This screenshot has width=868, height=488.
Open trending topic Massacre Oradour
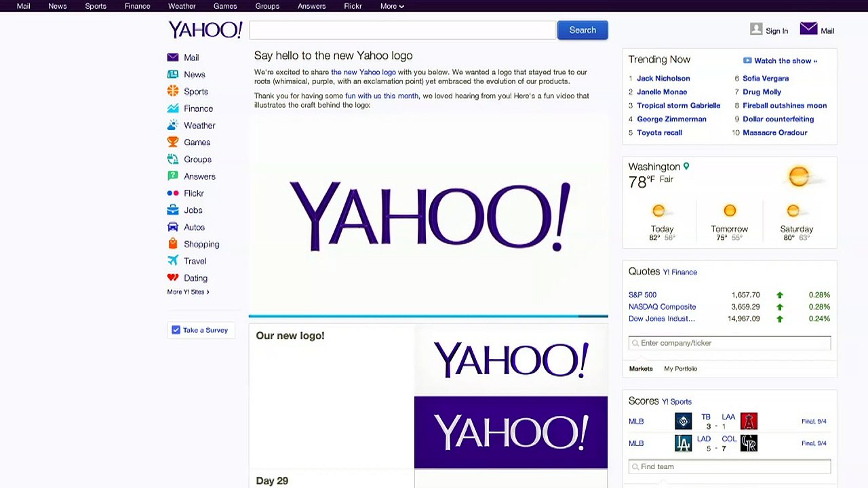pos(774,132)
